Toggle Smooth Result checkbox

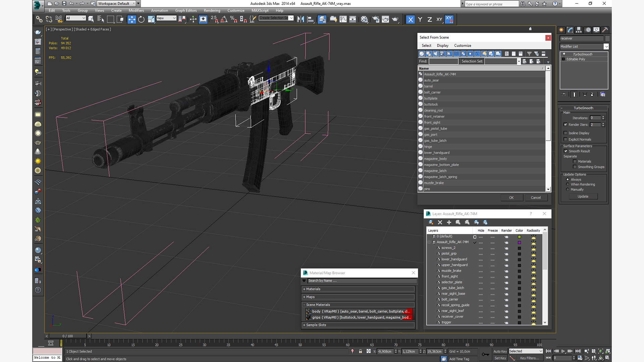point(566,151)
